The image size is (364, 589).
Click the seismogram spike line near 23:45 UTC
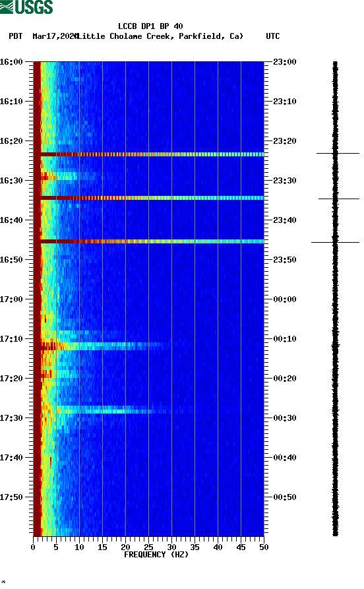click(x=335, y=242)
